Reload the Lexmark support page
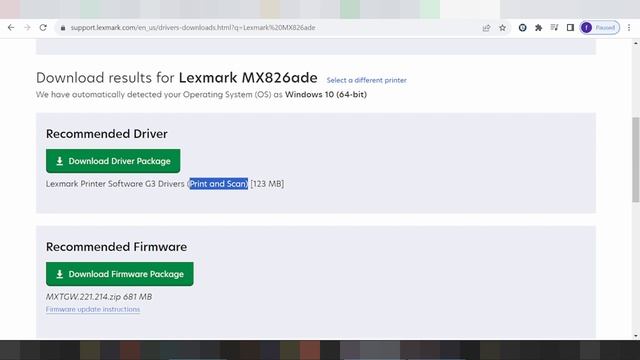The height and width of the screenshot is (360, 640). pos(43,28)
